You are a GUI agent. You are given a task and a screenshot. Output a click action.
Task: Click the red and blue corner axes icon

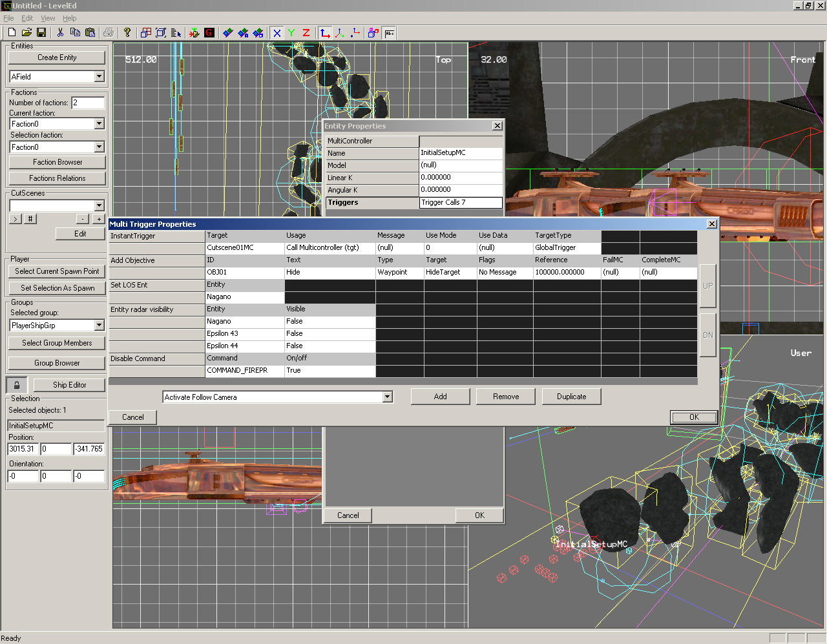tap(325, 33)
